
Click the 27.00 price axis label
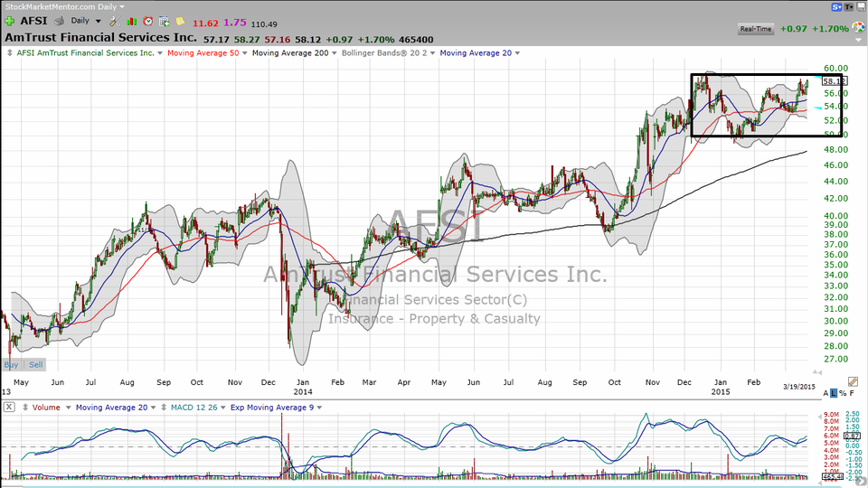[x=835, y=359]
